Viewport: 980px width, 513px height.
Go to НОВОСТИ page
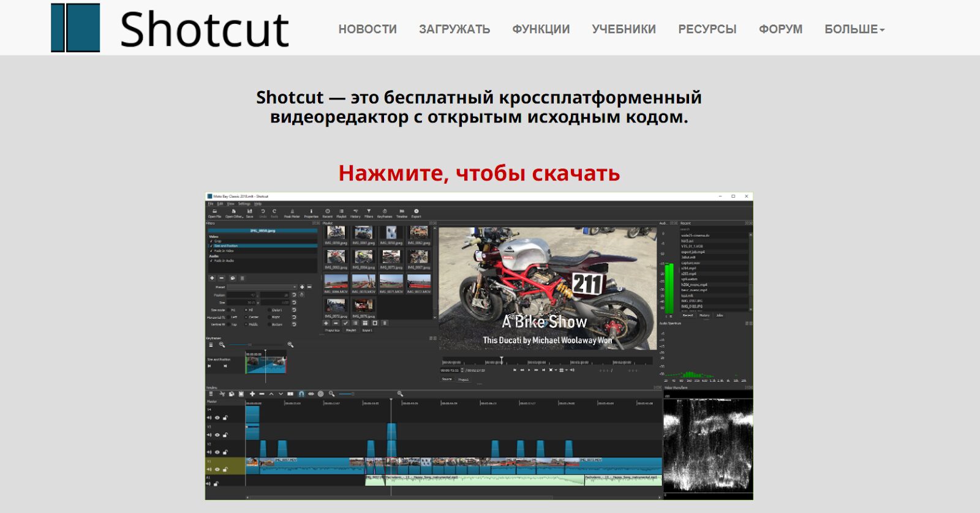[x=367, y=29]
